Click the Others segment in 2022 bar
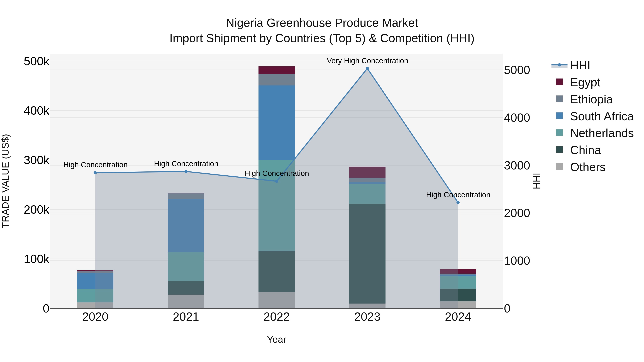This screenshot has height=362, width=644. (x=277, y=300)
